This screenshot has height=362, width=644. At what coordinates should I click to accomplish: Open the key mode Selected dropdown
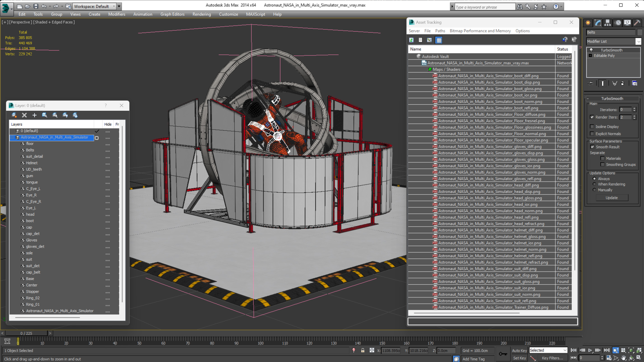point(548,350)
